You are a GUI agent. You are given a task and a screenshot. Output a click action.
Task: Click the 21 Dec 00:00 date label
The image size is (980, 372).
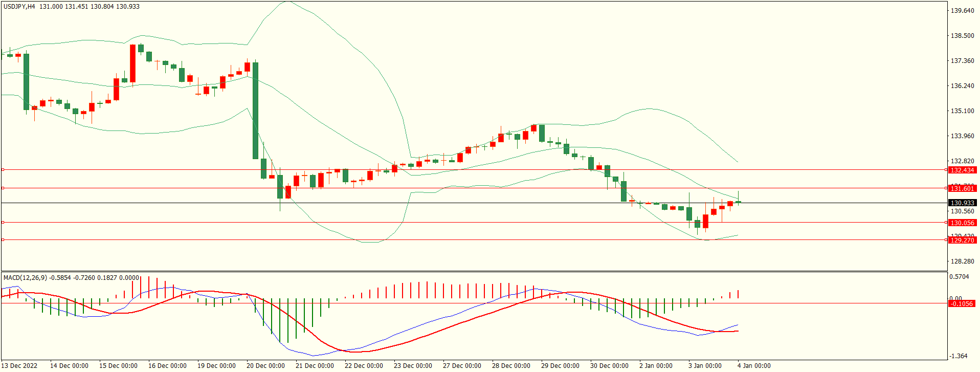point(315,366)
